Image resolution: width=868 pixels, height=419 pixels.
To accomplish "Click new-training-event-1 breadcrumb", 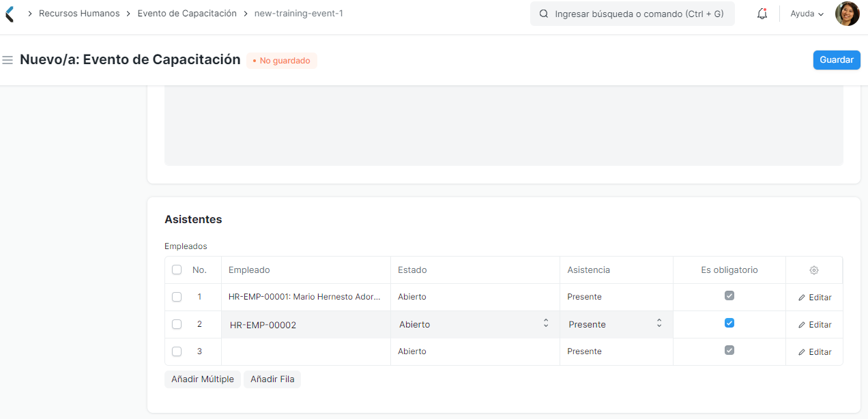I will click(298, 14).
